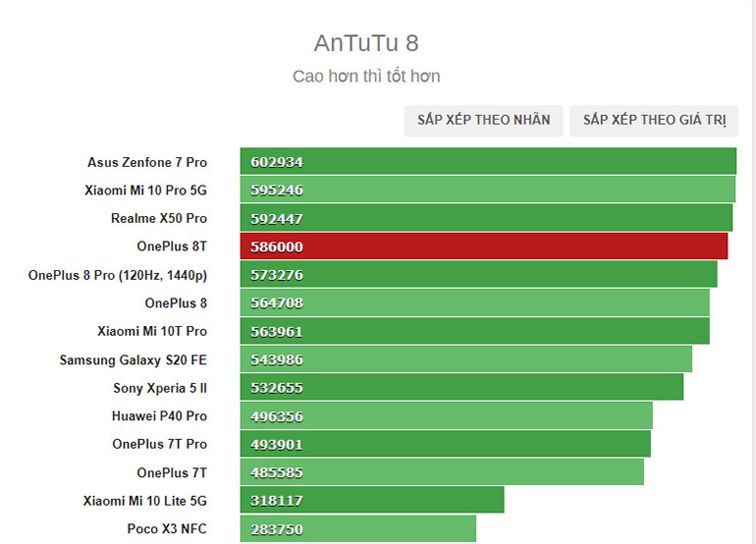Click the OnePlus 8 score bar

coord(474,302)
